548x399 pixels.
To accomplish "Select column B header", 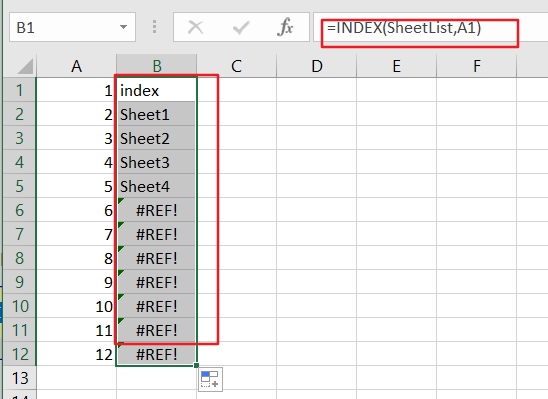I will pos(157,66).
